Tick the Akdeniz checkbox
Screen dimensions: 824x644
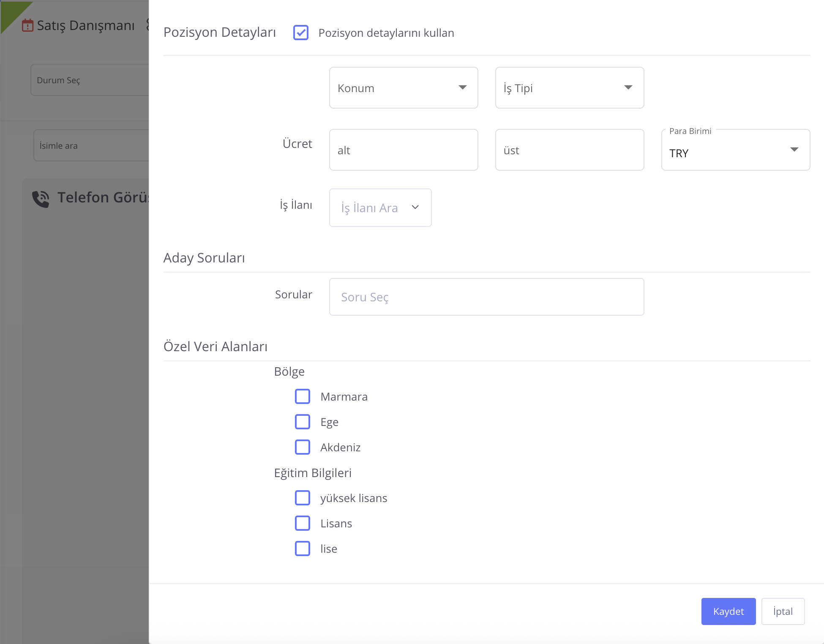pos(303,447)
